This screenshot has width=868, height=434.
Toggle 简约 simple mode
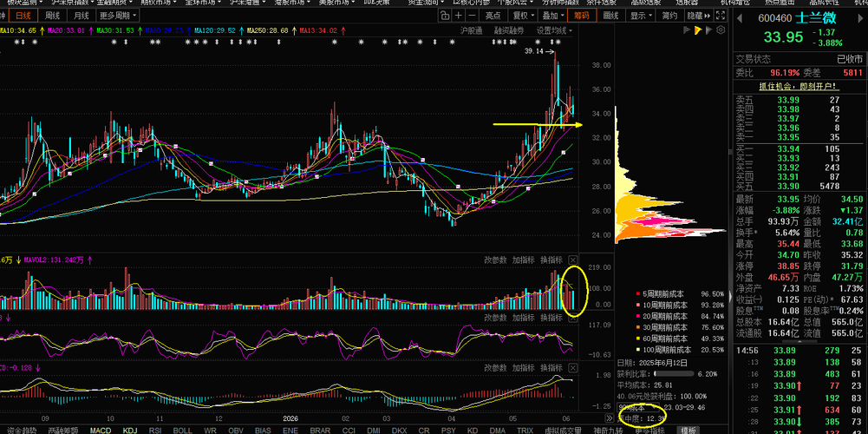click(669, 16)
